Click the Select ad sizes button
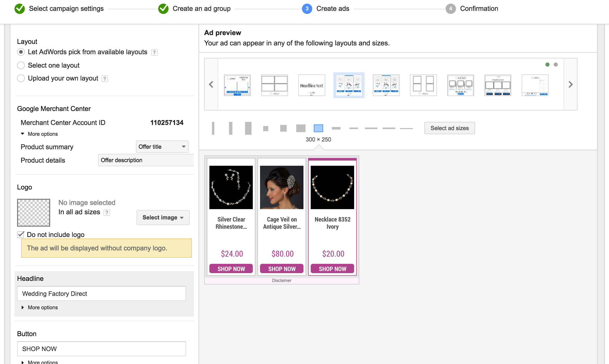 (449, 128)
